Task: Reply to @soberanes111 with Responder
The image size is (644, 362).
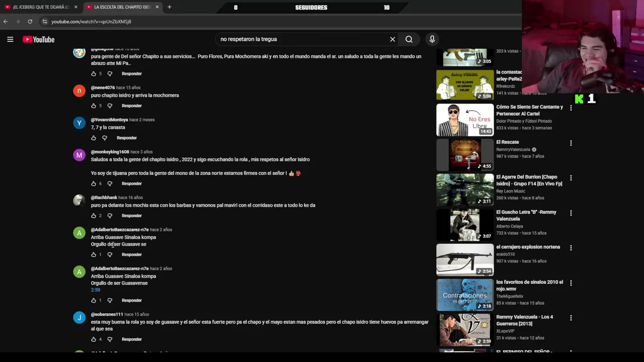Action: click(132, 339)
